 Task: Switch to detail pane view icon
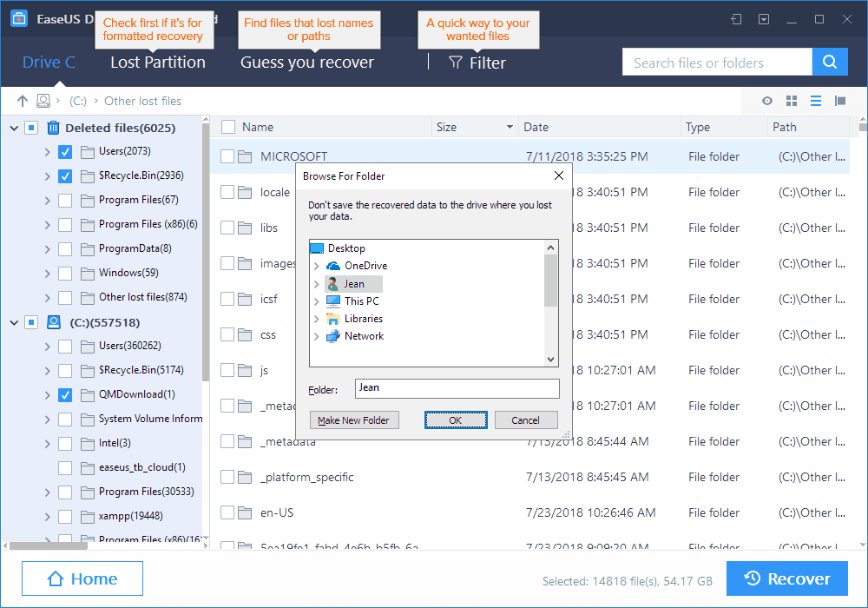pyautogui.click(x=840, y=101)
